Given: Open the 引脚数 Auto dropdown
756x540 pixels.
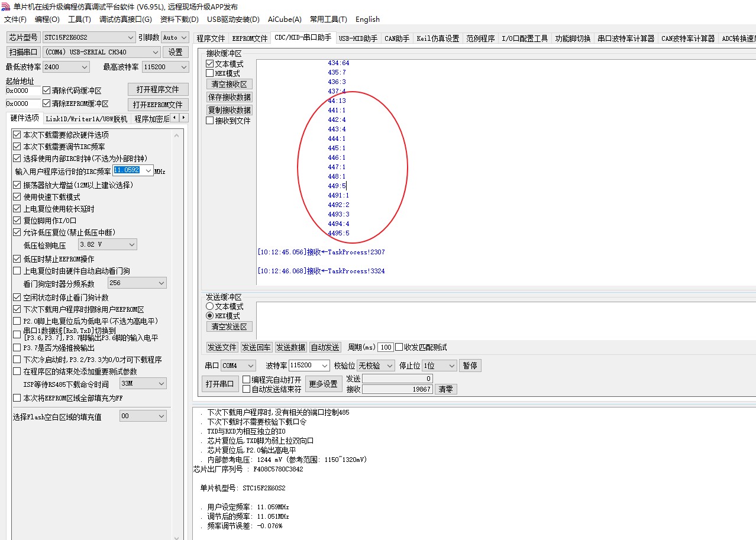Looking at the screenshot, I should click(183, 37).
